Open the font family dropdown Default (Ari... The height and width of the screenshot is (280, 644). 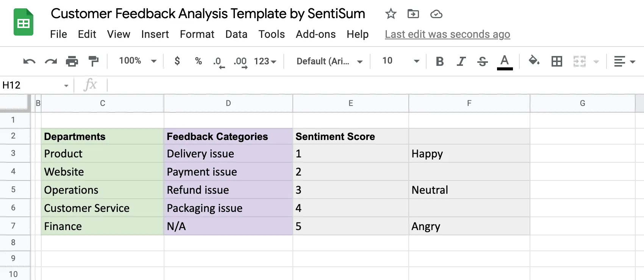point(329,61)
